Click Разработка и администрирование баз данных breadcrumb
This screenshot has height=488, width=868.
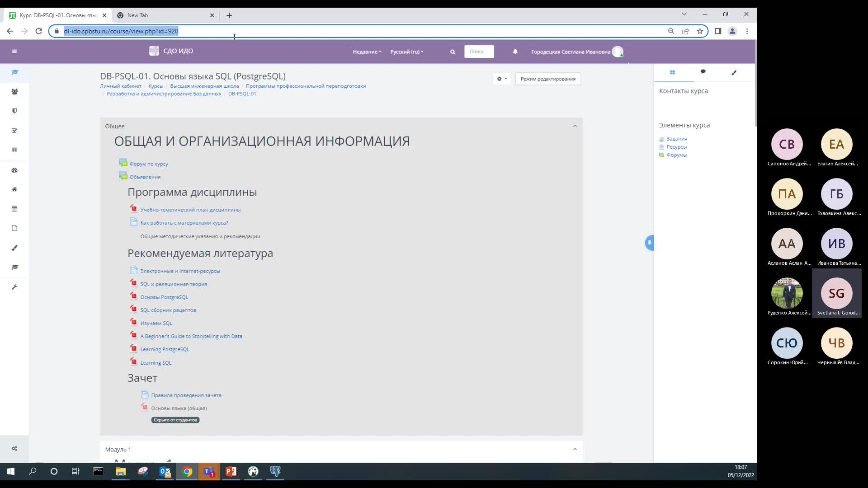[x=164, y=94]
